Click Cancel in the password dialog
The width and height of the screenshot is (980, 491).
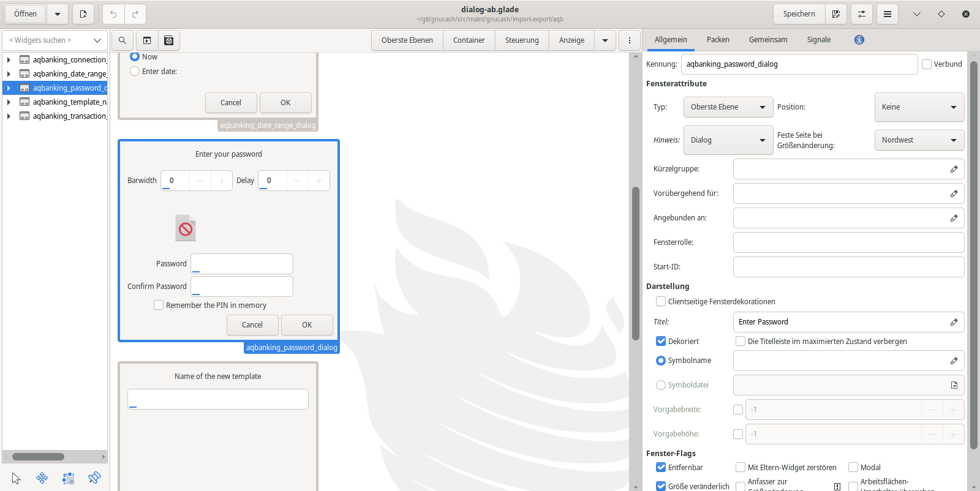tap(252, 325)
